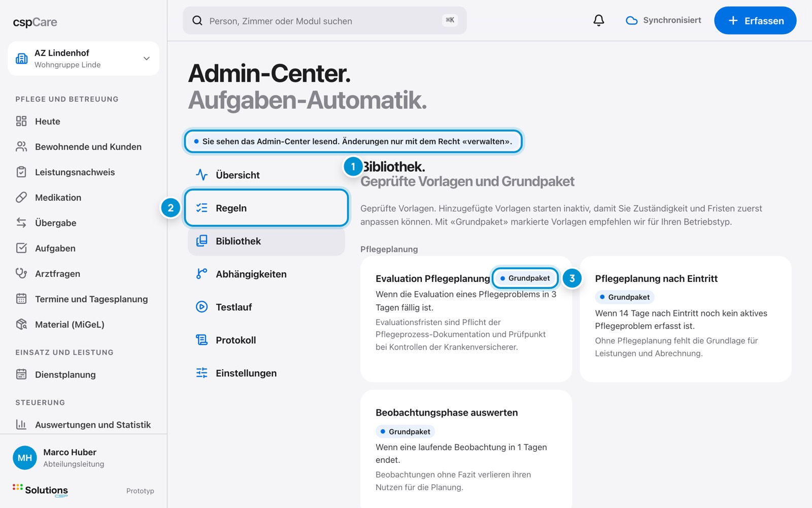Image resolution: width=812 pixels, height=508 pixels.
Task: Click the Material (MiGeL) package icon
Action: coord(21,324)
